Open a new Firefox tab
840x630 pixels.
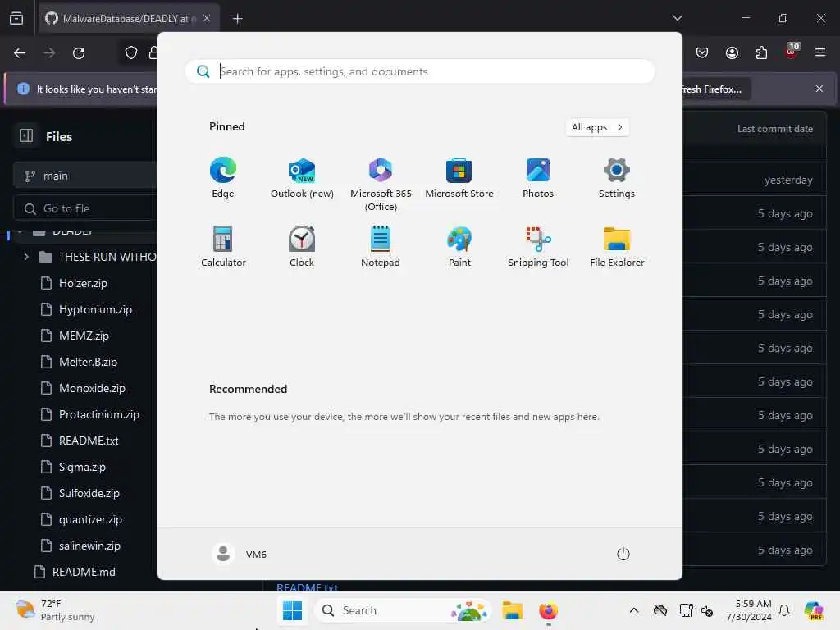tap(237, 19)
